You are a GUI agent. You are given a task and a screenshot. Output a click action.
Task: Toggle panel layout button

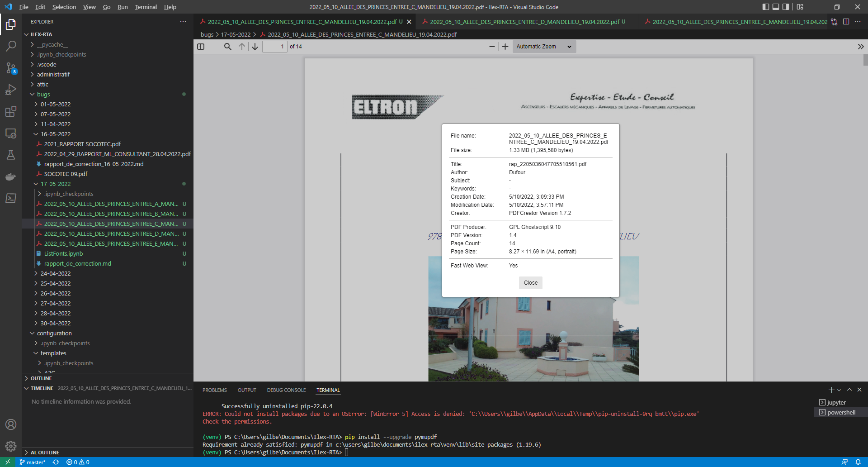coord(776,7)
